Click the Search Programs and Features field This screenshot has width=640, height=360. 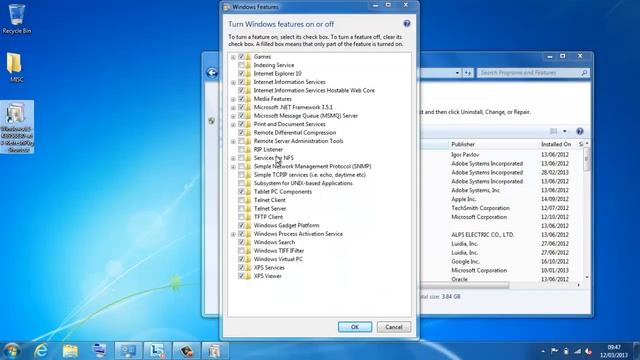coord(533,73)
